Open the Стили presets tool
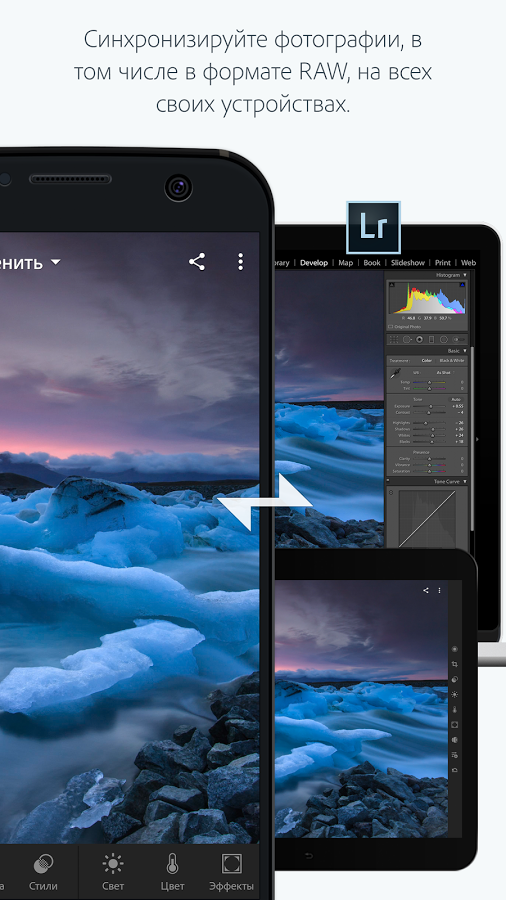 point(43,871)
